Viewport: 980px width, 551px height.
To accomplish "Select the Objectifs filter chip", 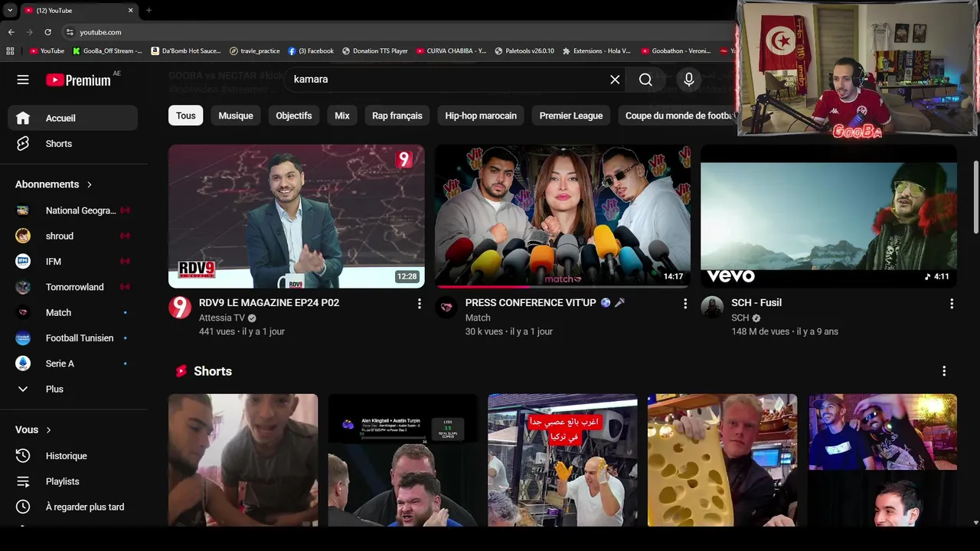I will pos(294,116).
